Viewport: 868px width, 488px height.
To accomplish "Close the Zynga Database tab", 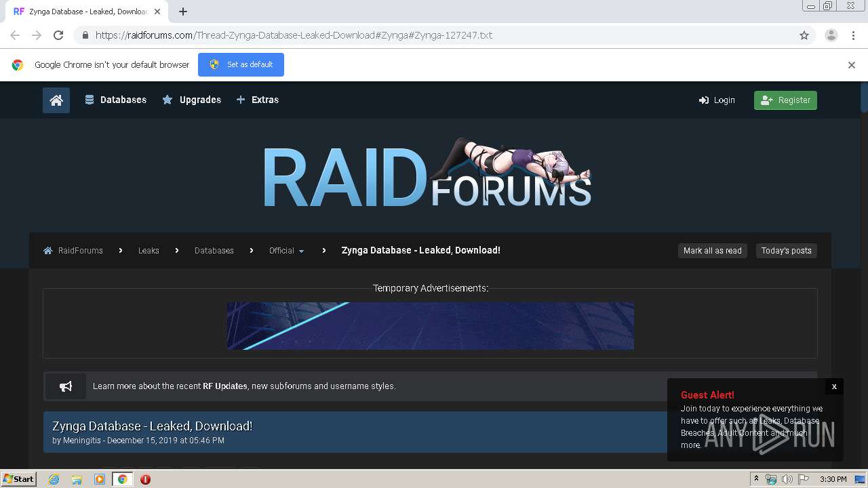I will pyautogui.click(x=157, y=12).
